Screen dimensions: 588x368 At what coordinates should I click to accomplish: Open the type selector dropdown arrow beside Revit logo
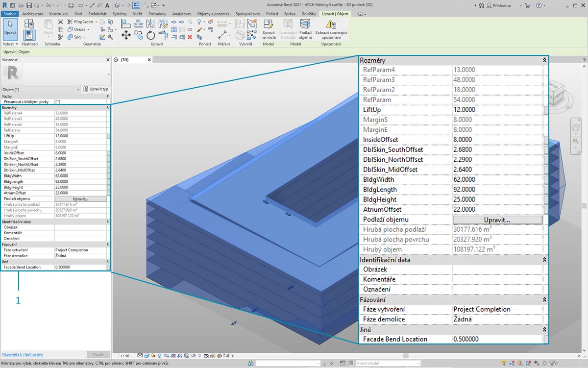[x=108, y=74]
